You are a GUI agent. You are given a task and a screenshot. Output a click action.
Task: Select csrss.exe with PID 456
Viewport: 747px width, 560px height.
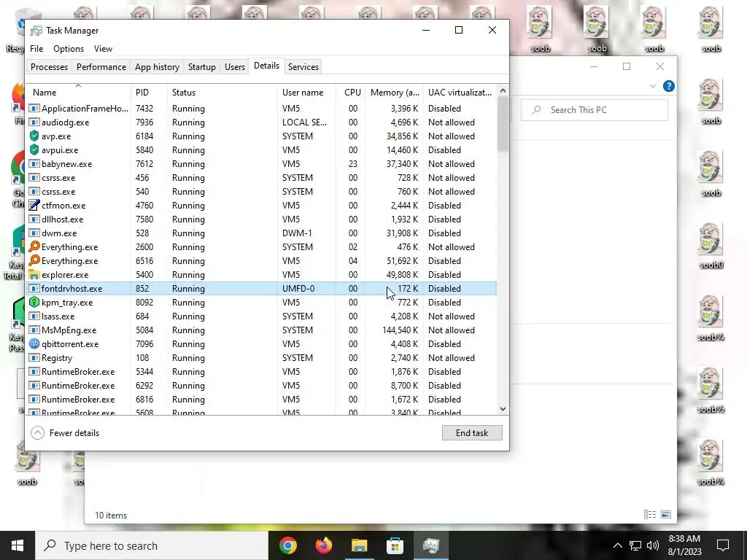coord(262,178)
